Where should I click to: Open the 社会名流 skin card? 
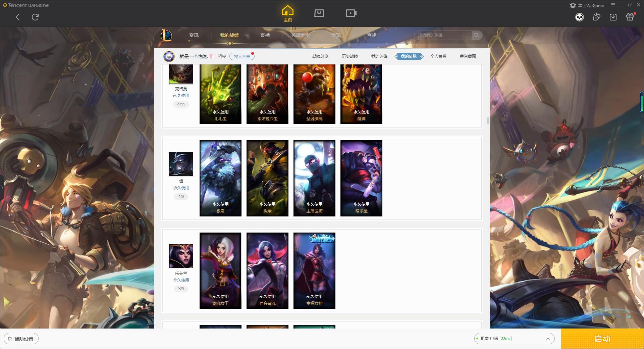(267, 270)
